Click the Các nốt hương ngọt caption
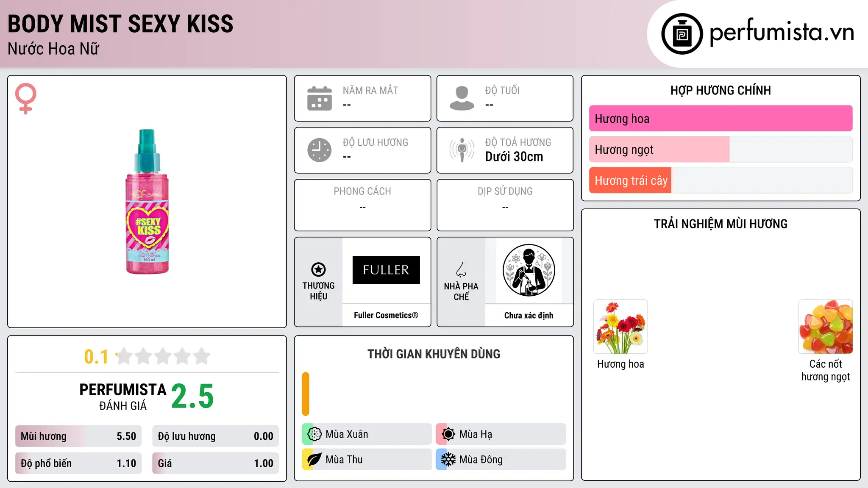Image resolution: width=868 pixels, height=488 pixels. tap(826, 370)
